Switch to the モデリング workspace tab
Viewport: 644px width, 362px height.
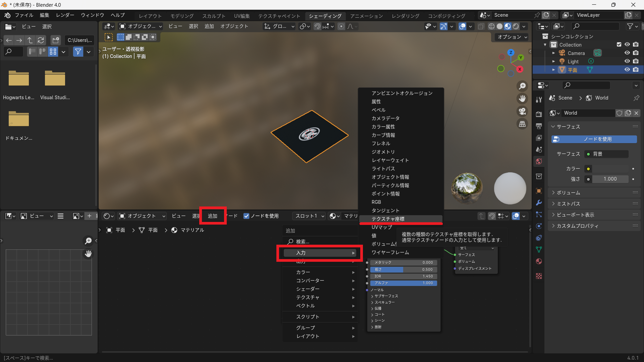click(x=182, y=16)
